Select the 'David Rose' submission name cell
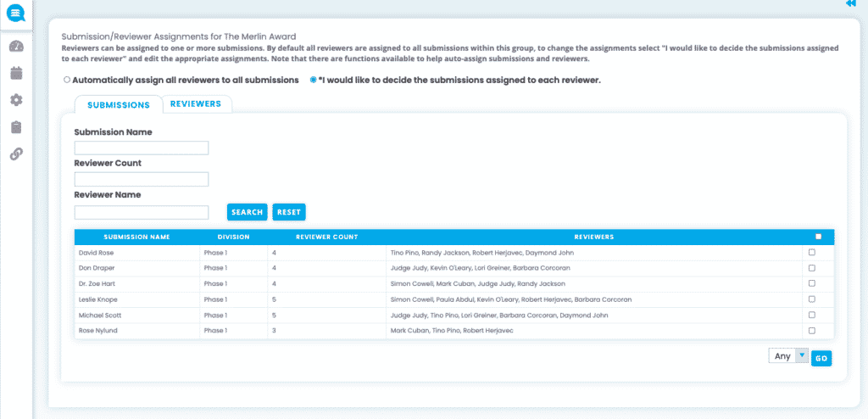868x419 pixels. click(137, 253)
